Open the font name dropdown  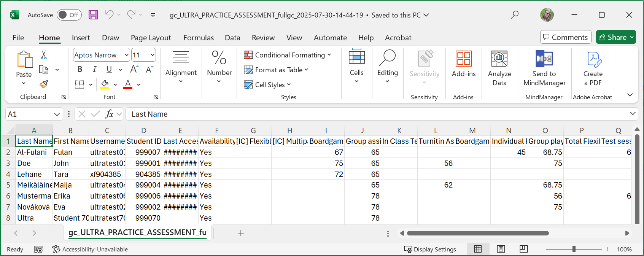pos(127,55)
